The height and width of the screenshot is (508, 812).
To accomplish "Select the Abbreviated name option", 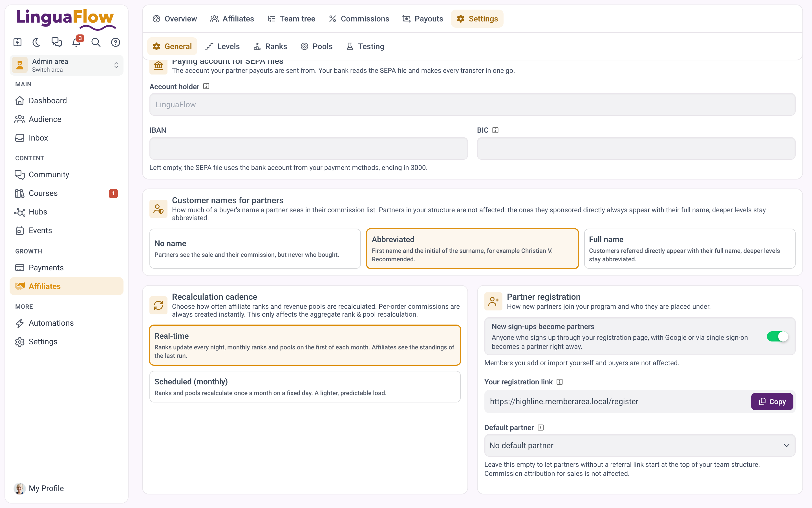I will [472, 249].
